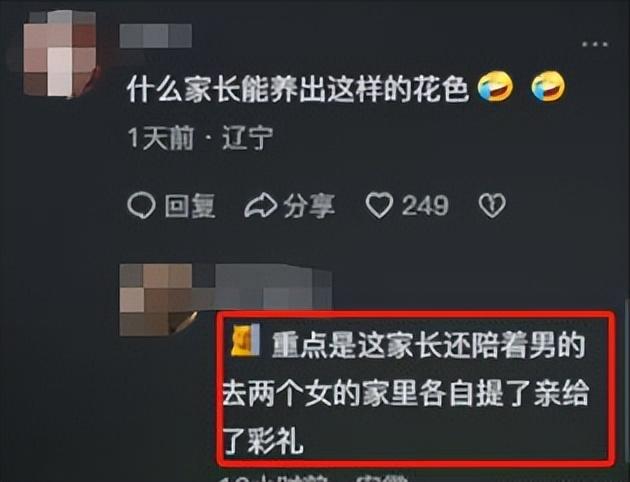Click the share arrow icon

[261, 205]
